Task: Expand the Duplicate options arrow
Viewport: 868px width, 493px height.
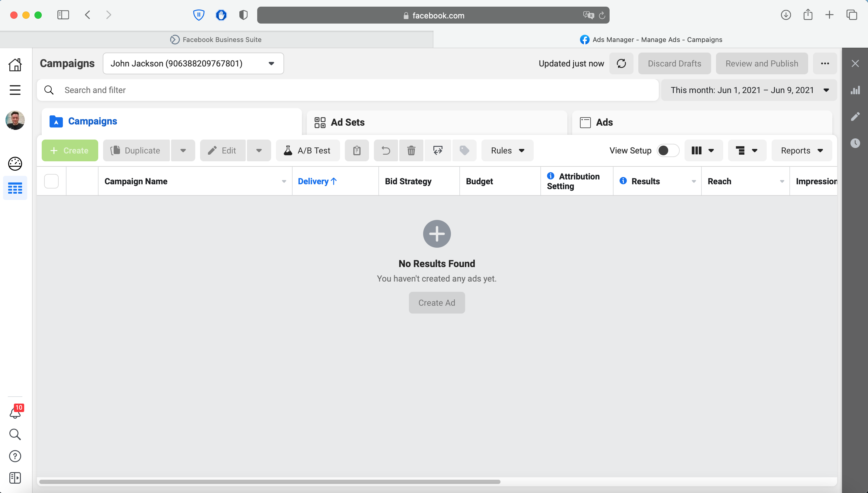Action: 183,151
